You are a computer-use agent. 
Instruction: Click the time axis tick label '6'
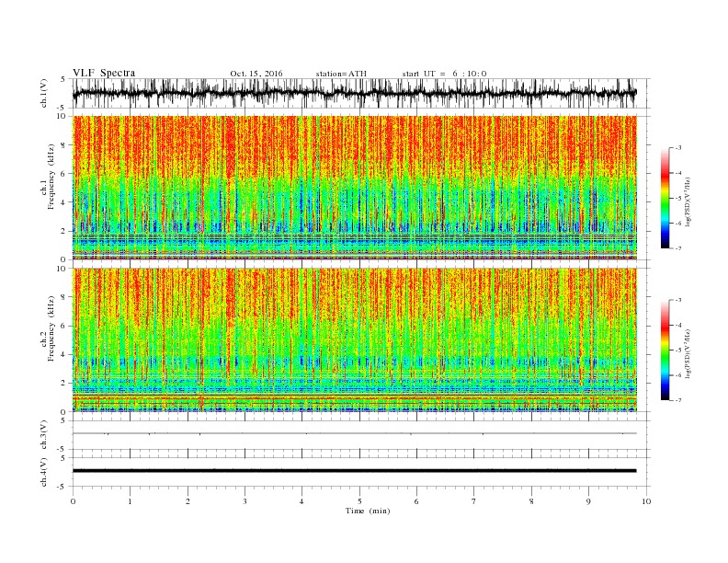pos(416,501)
